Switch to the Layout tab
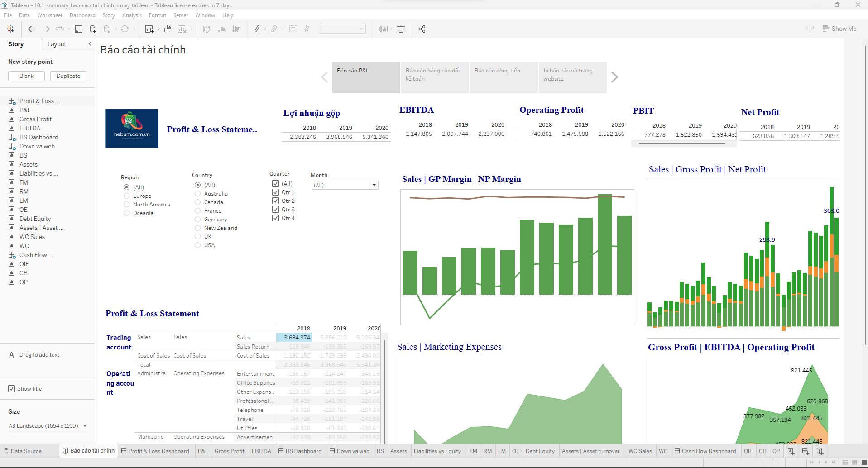 point(57,44)
